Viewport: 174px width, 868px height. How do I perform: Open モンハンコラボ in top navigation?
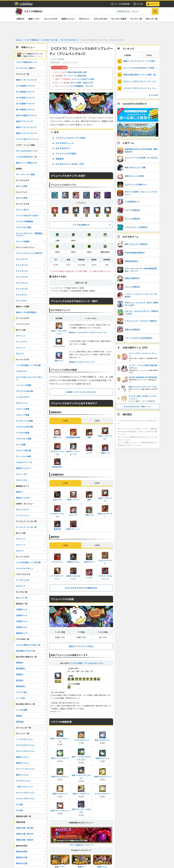(51, 19)
